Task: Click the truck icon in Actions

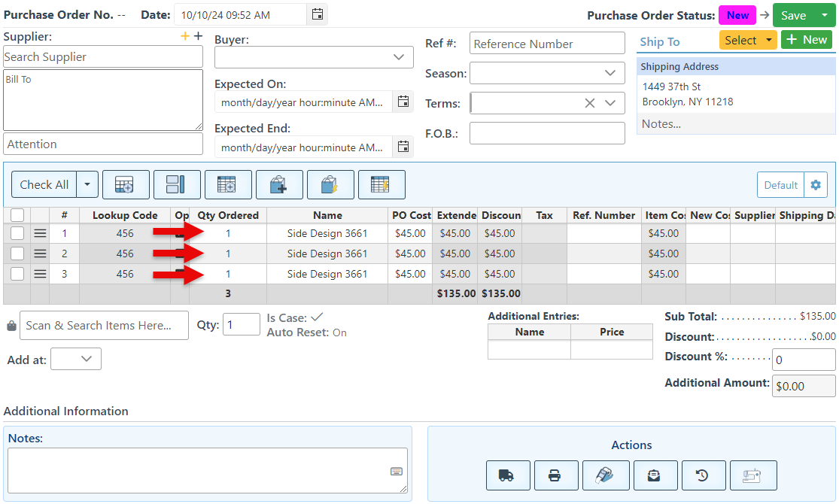Action: click(508, 475)
